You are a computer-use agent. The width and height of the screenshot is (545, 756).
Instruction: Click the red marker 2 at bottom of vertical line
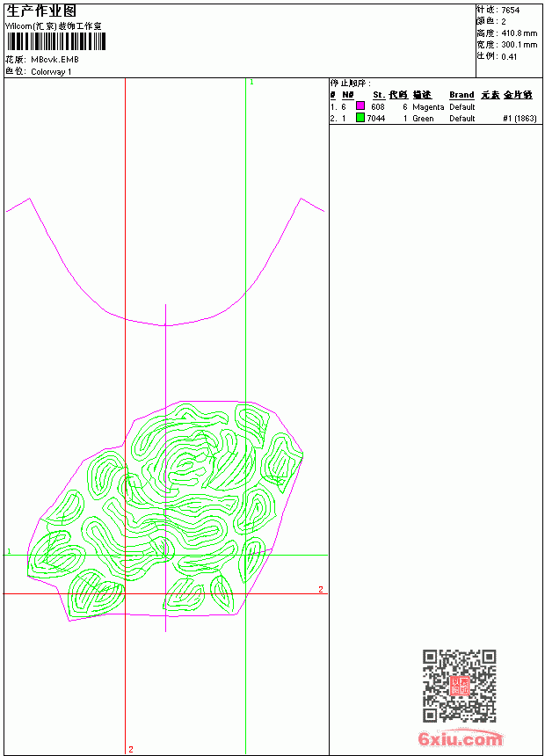coord(131,749)
